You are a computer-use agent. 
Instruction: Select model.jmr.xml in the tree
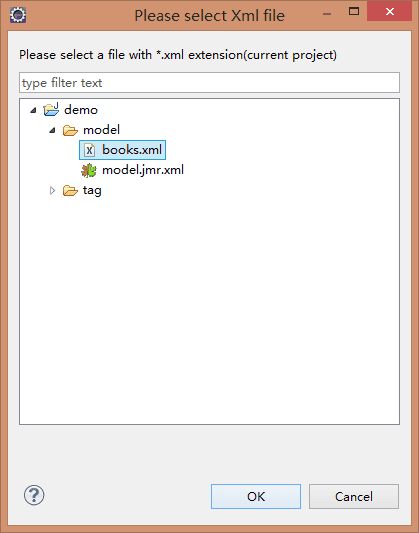coord(143,170)
